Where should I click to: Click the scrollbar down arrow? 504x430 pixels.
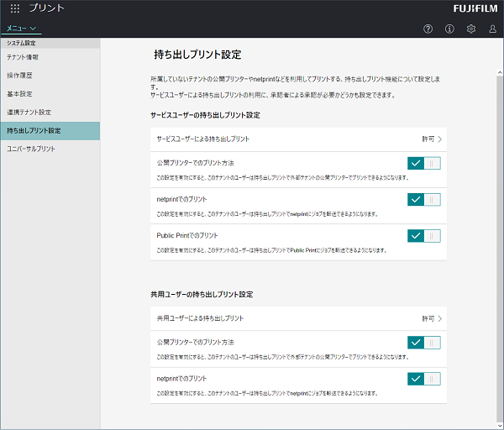pos(500,426)
